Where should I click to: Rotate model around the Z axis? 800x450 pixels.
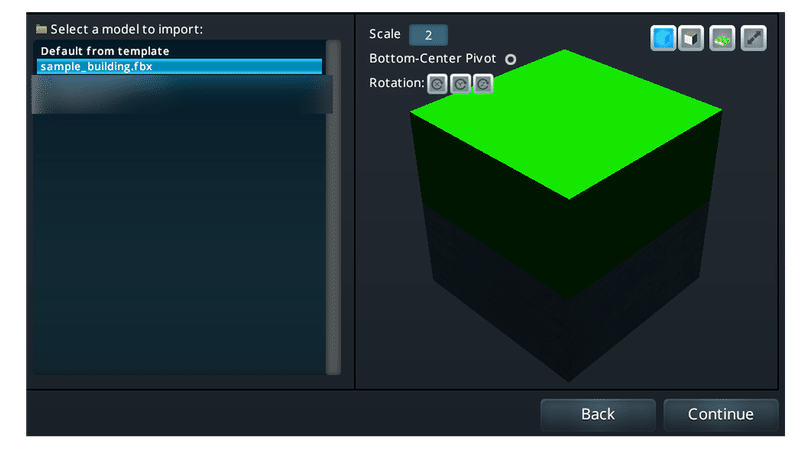coord(483,84)
